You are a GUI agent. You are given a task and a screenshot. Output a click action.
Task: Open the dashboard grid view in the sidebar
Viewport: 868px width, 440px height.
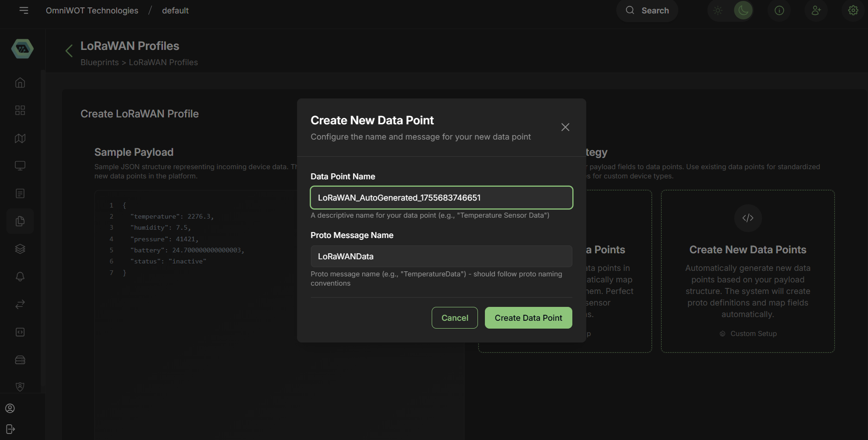click(20, 110)
